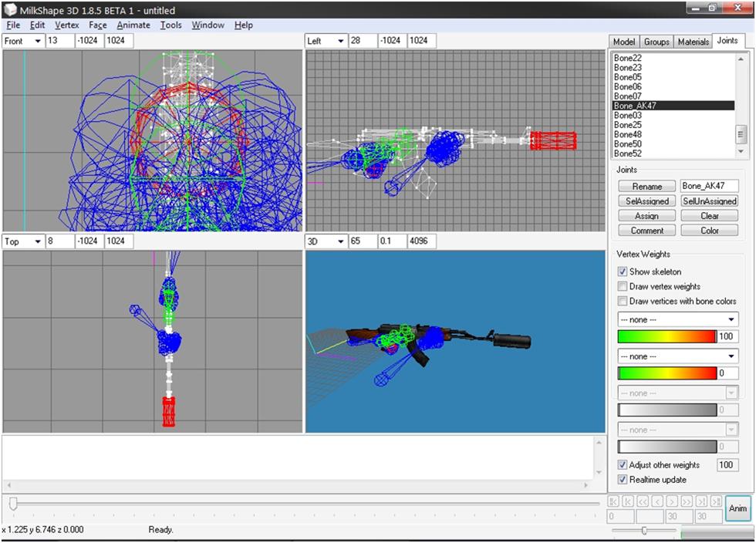Click the joint name field Bone_AK47
Viewport: 756px width, 543px height.
(709, 186)
